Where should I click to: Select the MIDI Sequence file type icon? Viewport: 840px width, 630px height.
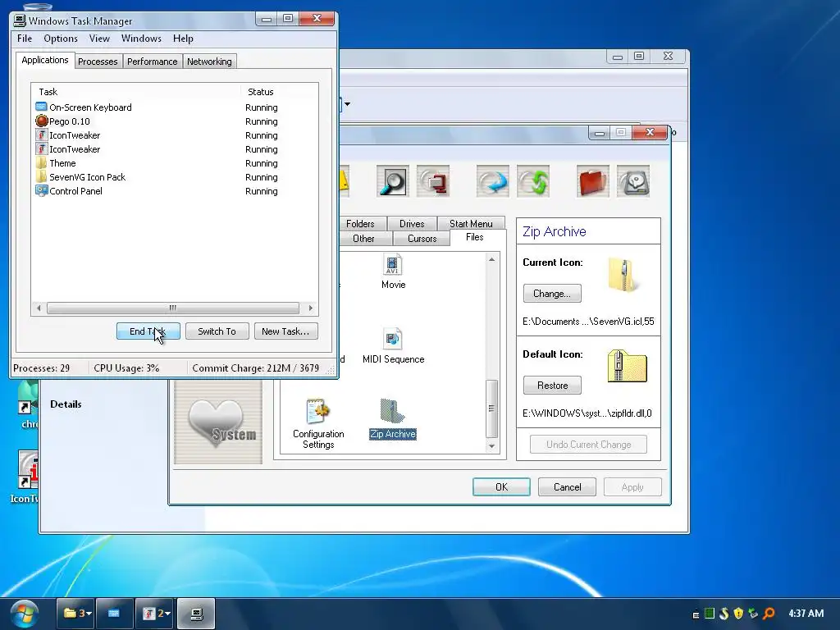click(x=393, y=346)
